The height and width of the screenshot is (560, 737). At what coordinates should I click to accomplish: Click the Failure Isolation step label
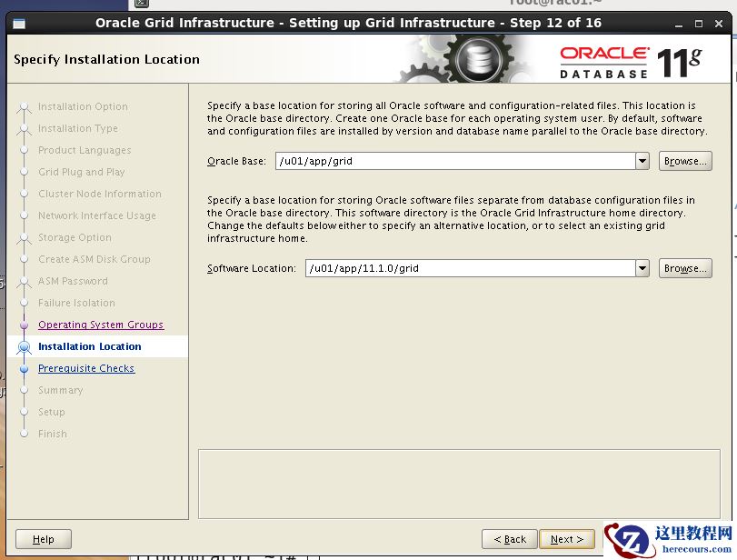(x=76, y=303)
